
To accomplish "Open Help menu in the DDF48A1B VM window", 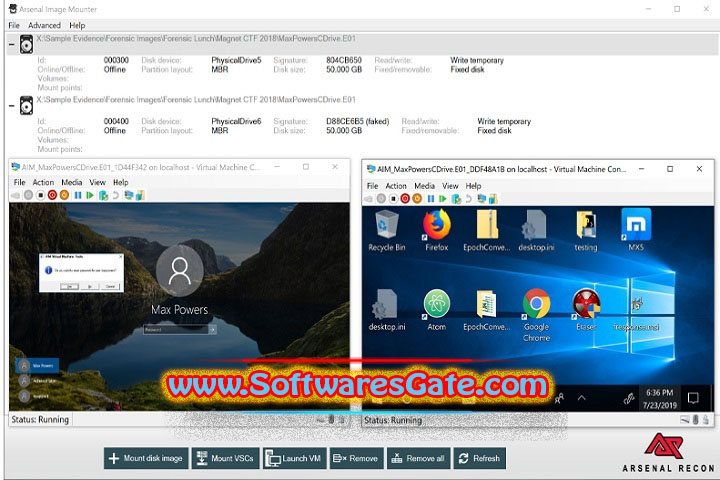I will 473,186.
